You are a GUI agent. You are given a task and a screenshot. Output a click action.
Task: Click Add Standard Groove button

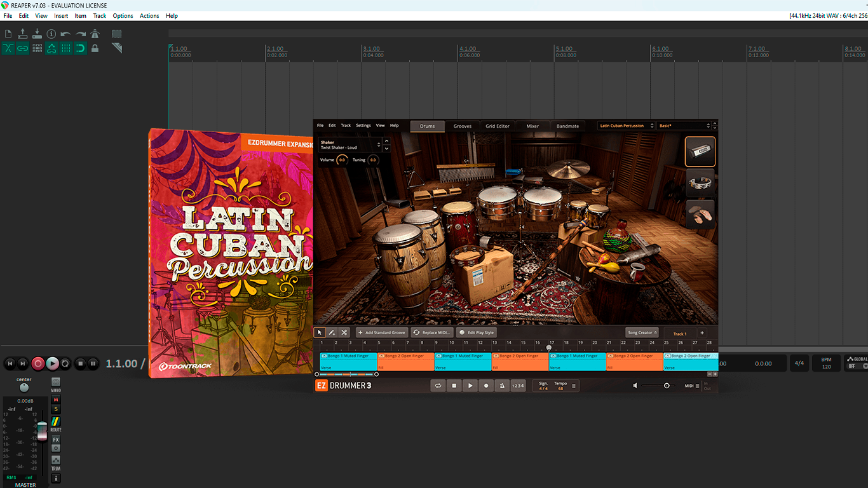pyautogui.click(x=382, y=332)
